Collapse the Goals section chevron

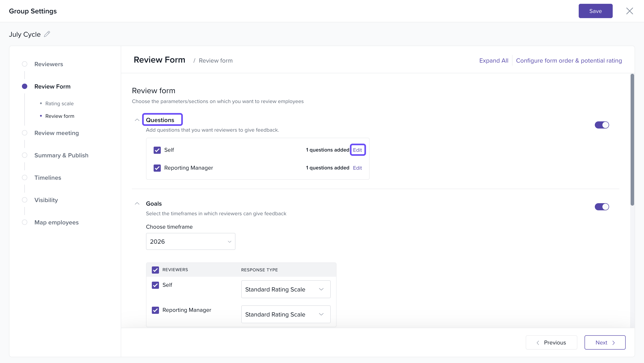point(137,204)
